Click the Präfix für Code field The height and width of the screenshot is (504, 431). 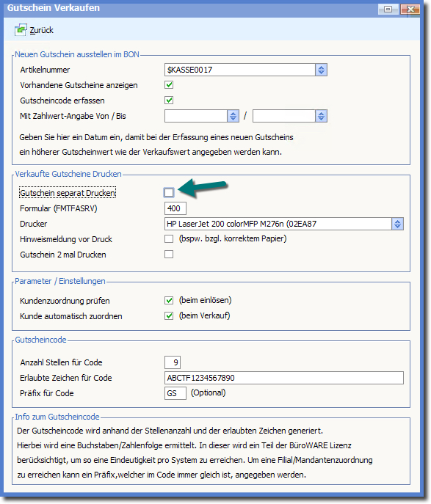tap(175, 393)
